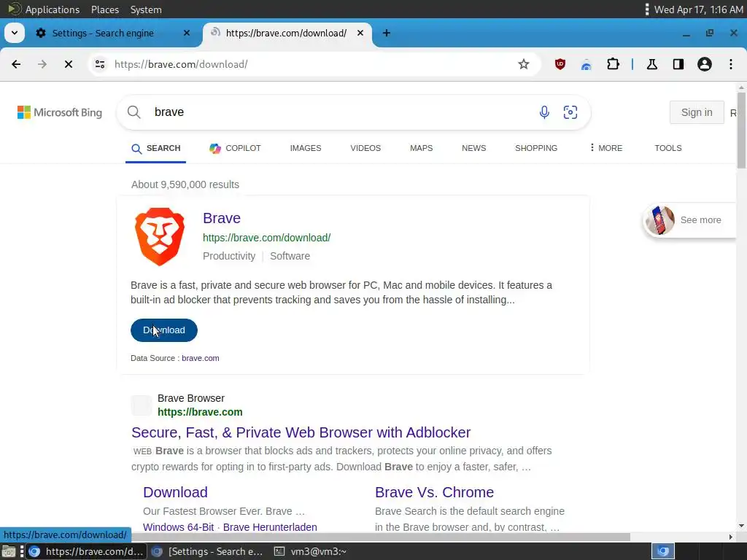Close the brave.com/download tab

tap(360, 33)
